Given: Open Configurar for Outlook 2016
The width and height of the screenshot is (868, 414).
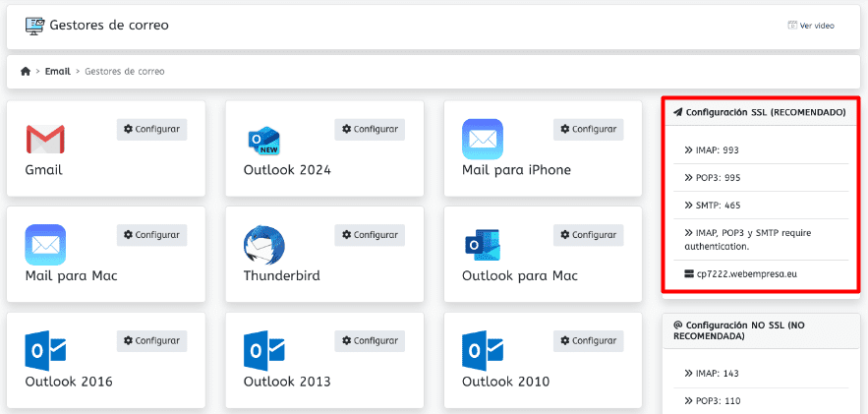Looking at the screenshot, I should [151, 340].
